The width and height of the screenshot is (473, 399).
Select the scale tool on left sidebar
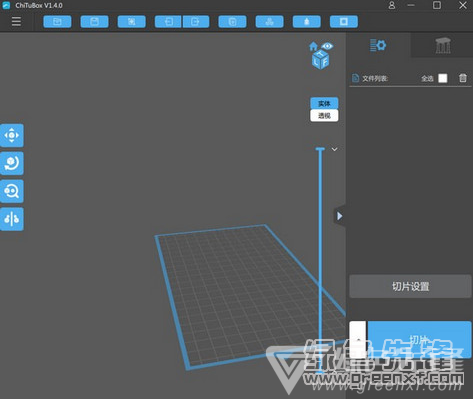12,191
